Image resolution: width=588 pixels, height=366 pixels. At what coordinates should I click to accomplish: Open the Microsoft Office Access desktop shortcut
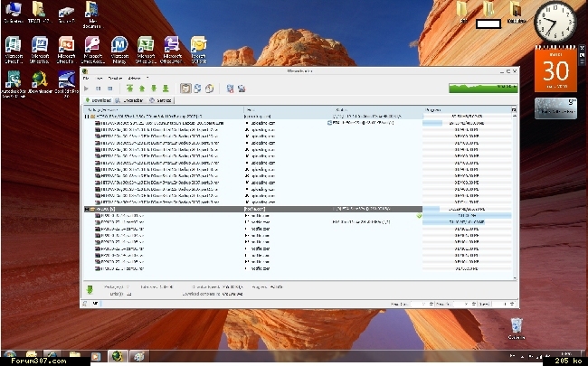click(92, 50)
